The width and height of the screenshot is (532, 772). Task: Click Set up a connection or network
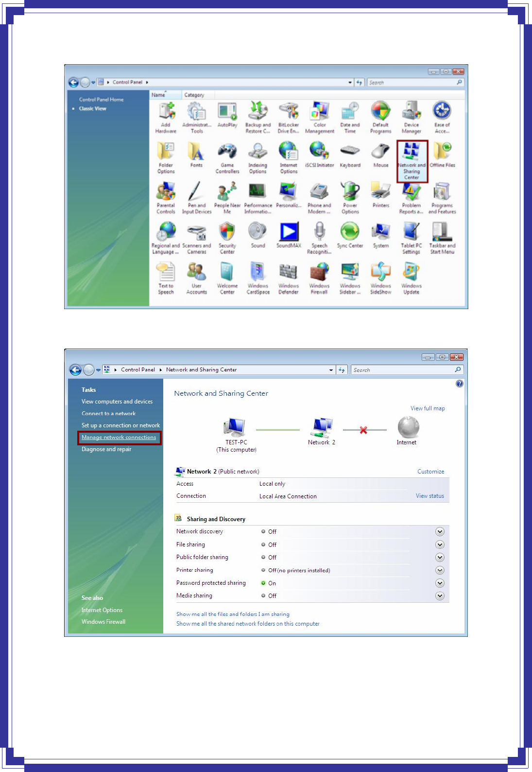pyautogui.click(x=120, y=425)
